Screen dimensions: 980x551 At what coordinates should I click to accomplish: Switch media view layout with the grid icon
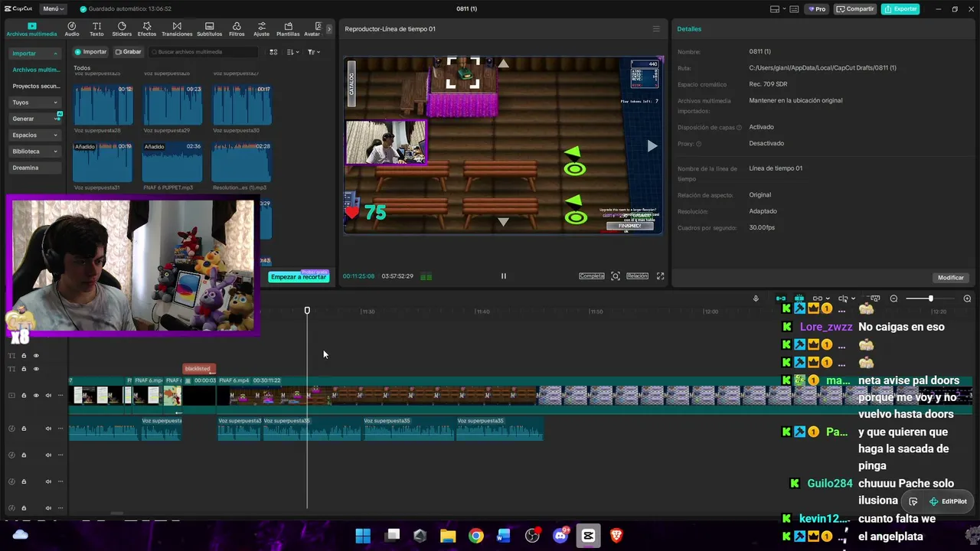click(273, 52)
